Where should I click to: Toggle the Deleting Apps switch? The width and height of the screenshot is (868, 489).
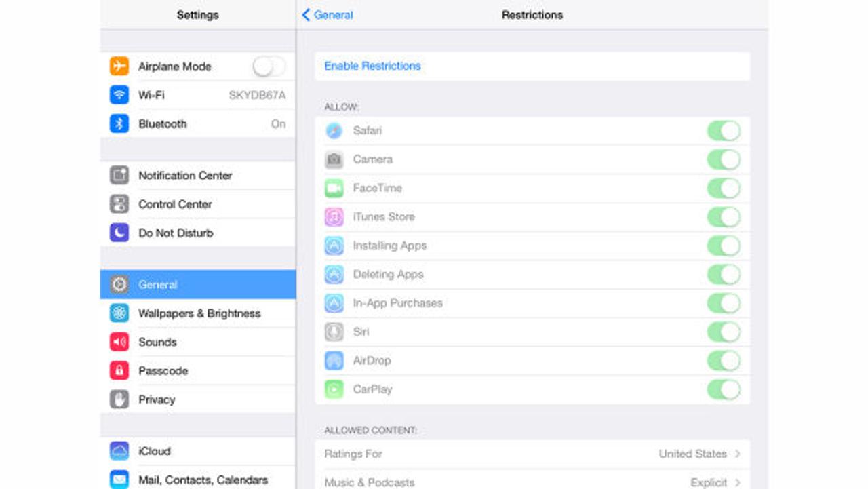[724, 274]
